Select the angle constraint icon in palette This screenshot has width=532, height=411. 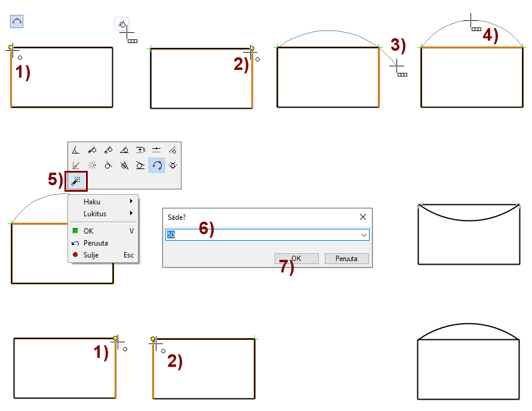(76, 150)
